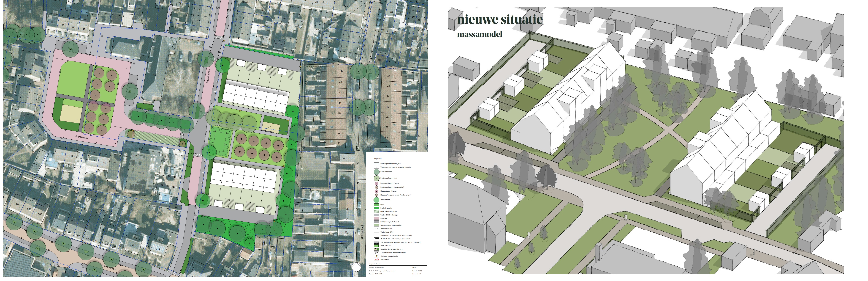Click the '55-59' parcel label
This screenshot has height=281, width=868.
[353, 21]
